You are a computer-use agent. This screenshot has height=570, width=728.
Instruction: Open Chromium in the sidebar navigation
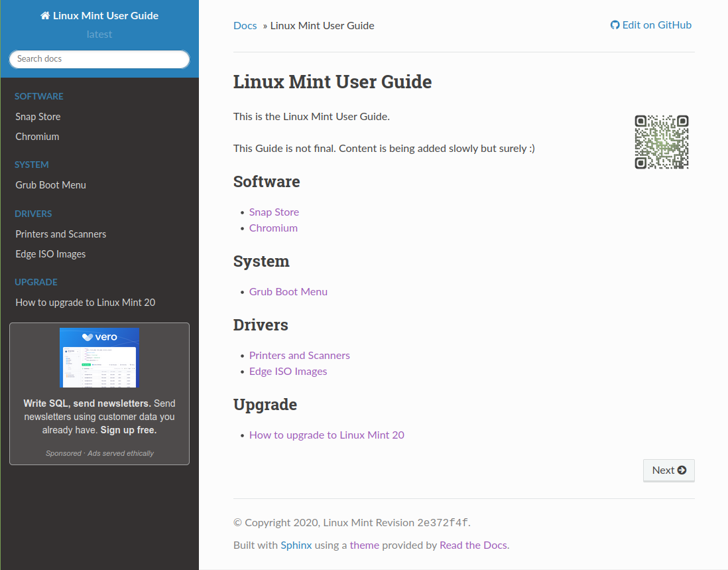tap(37, 137)
